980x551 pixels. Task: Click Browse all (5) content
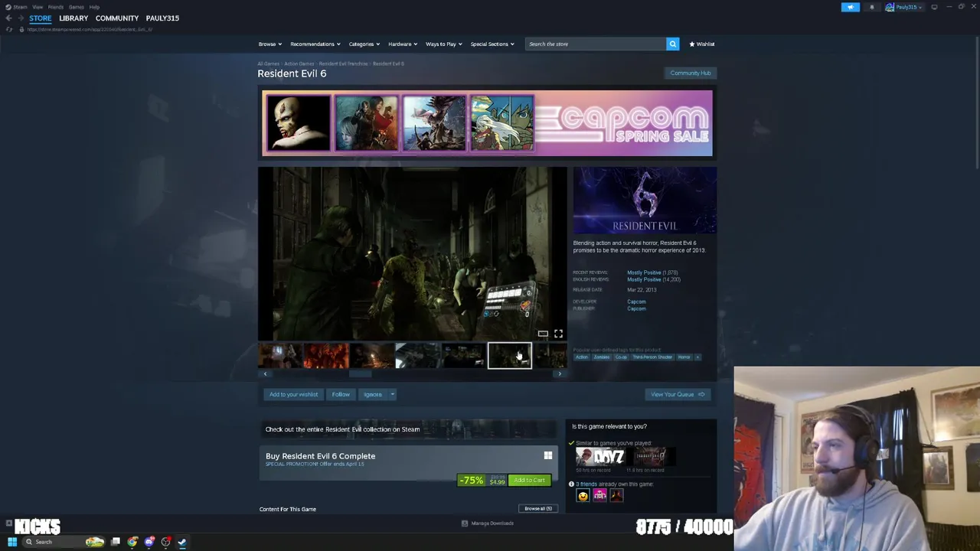[538, 509]
